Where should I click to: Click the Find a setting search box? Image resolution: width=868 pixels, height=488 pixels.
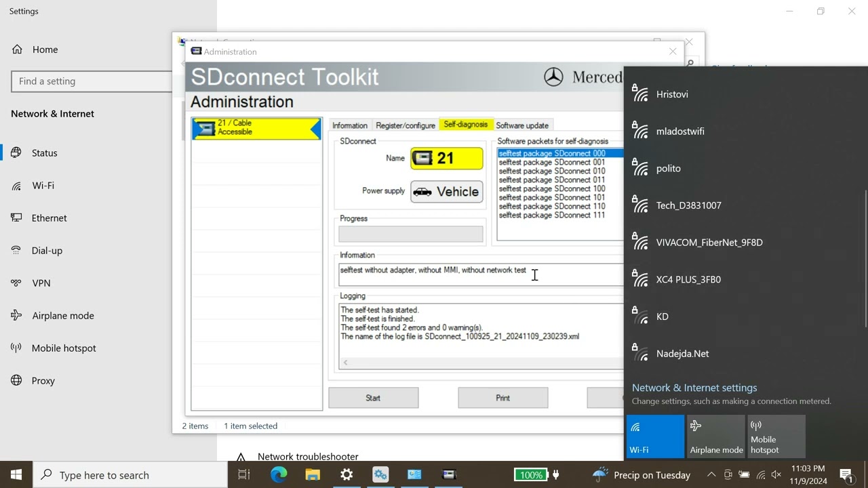pos(92,81)
